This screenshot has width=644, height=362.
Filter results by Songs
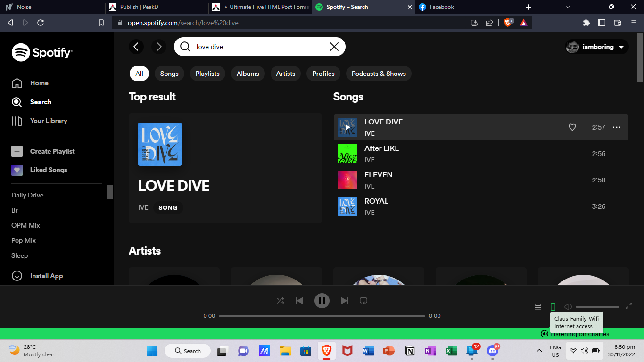pos(169,74)
